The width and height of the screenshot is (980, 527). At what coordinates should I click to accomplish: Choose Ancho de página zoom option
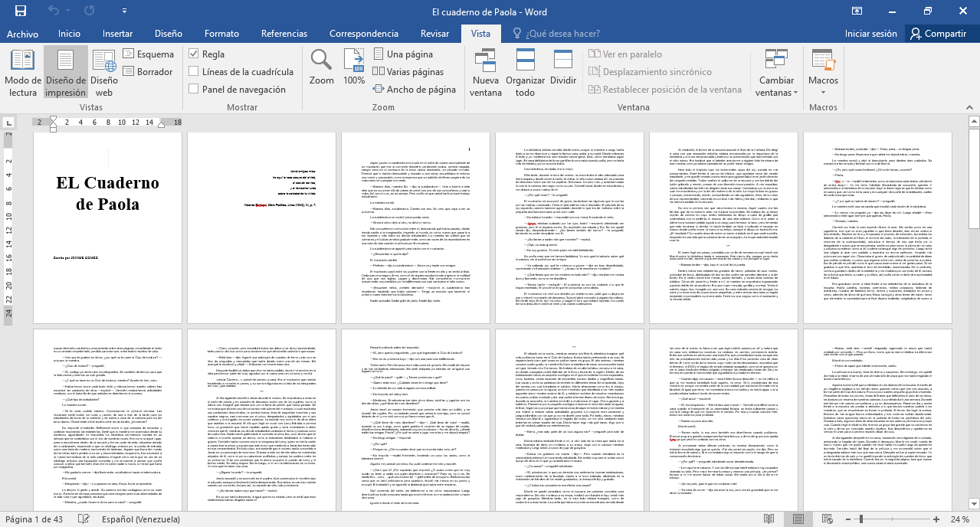coord(414,90)
